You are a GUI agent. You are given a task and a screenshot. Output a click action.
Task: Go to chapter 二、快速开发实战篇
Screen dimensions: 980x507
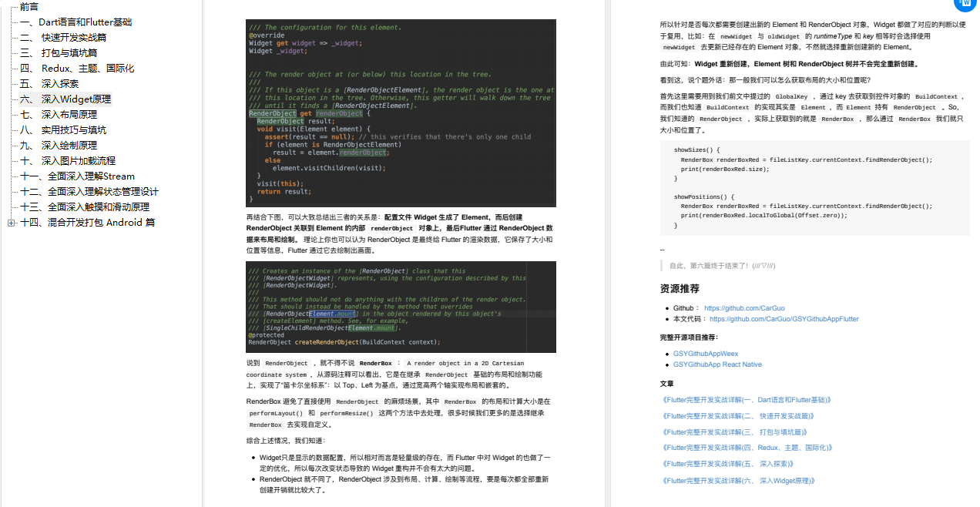coord(63,37)
